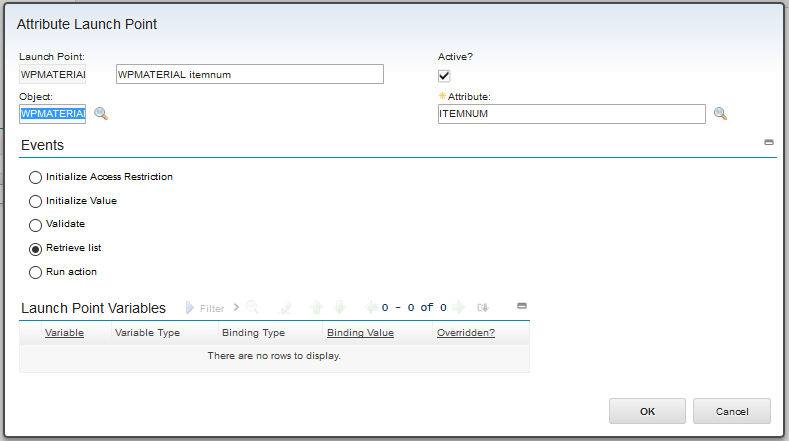Viewport: 789px width, 441px height.
Task: Click the Launch Point name field WPMATERIAL
Action: [x=52, y=75]
